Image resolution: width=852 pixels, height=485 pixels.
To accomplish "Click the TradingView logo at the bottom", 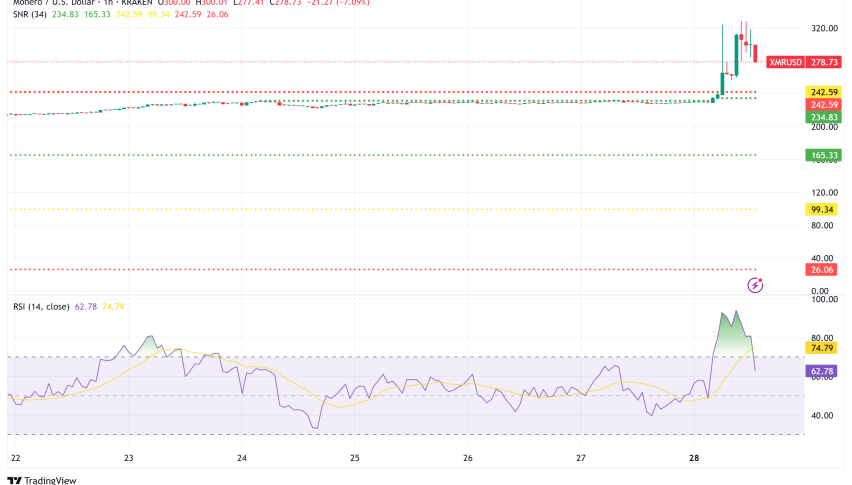I will coord(42,480).
